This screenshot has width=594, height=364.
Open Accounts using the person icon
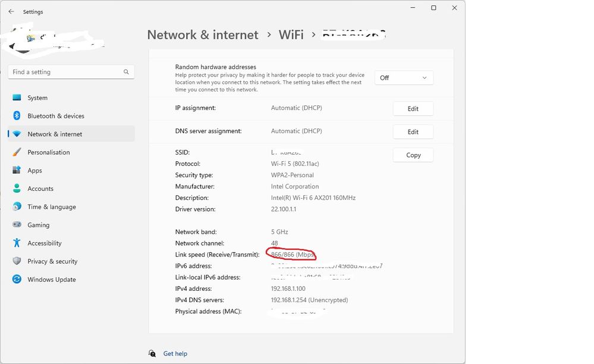[x=17, y=189]
